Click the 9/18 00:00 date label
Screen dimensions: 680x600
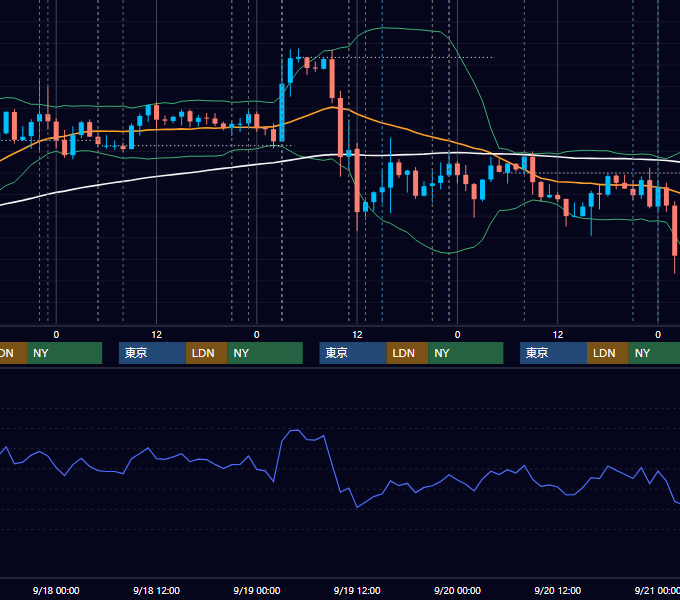click(56, 590)
